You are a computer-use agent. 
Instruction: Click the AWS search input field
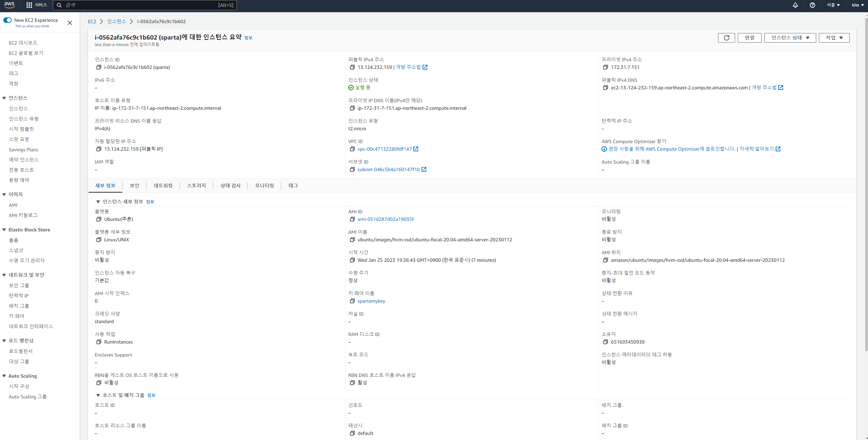coord(145,5)
